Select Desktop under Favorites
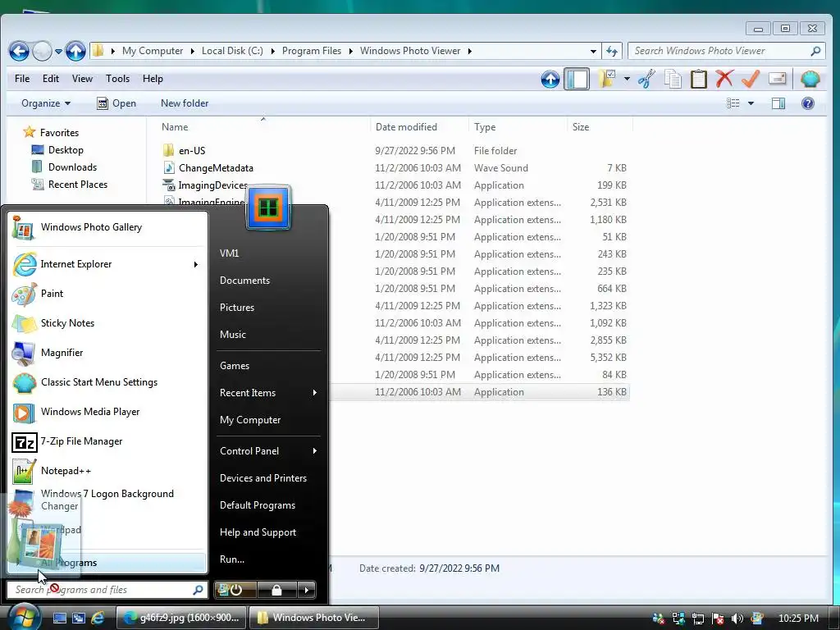Viewport: 840px width, 630px height. click(x=57, y=150)
